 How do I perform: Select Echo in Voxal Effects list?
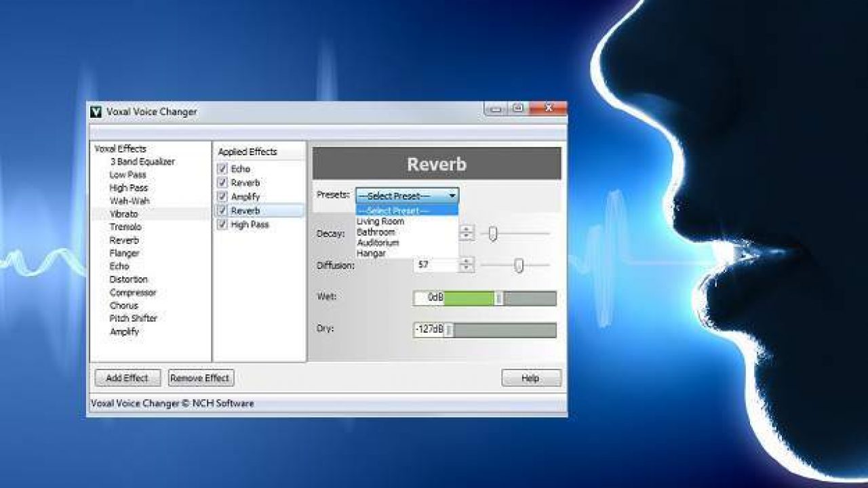[119, 266]
